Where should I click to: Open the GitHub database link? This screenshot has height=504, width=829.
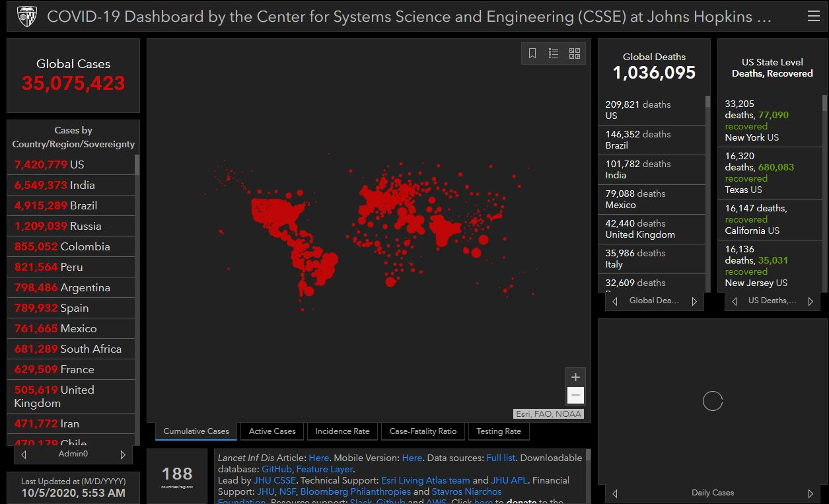(276, 469)
